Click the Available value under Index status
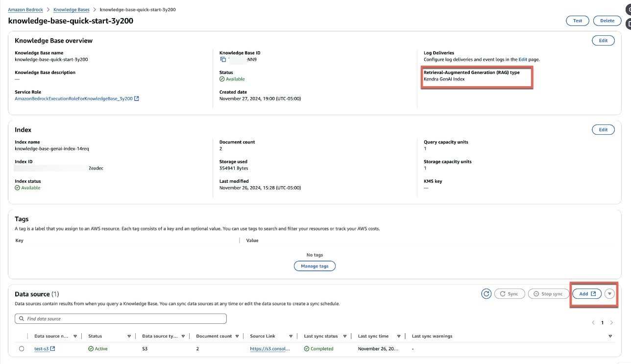The image size is (631, 364). coord(27,188)
